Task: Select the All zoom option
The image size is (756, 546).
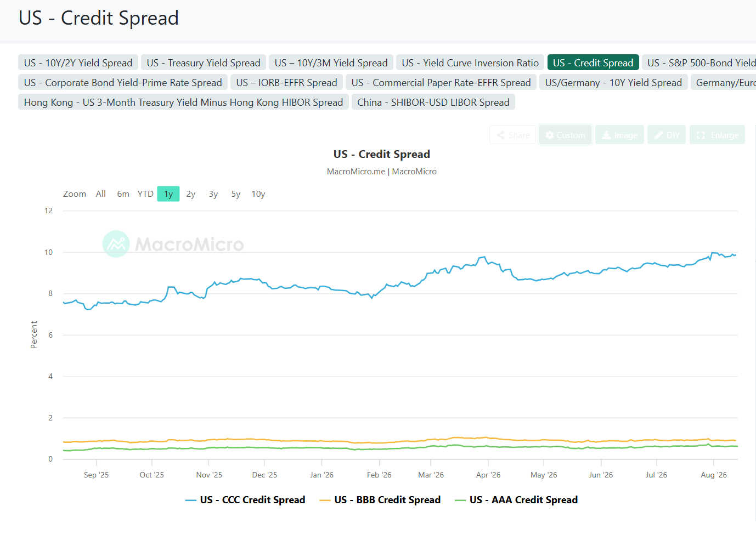Action: (101, 194)
